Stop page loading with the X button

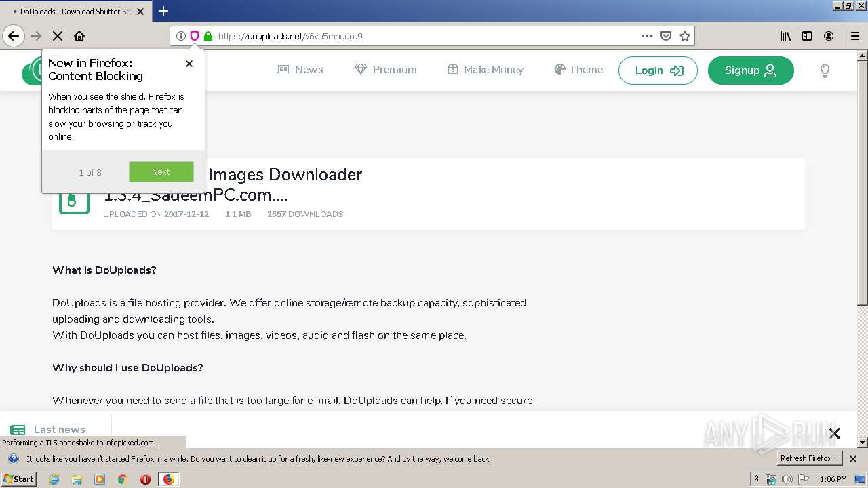coord(58,36)
